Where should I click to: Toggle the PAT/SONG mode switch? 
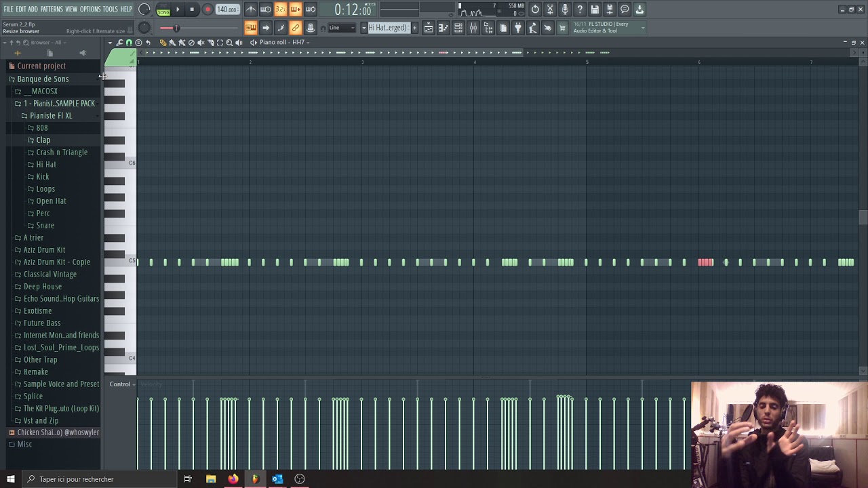[x=163, y=9]
